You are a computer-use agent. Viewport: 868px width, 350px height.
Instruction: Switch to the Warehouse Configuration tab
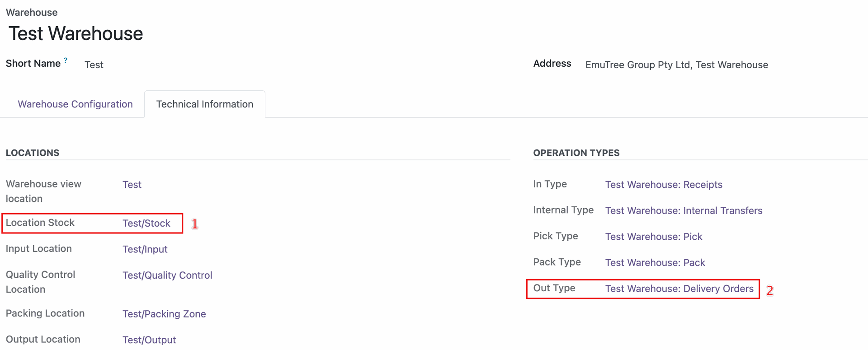[x=75, y=104]
